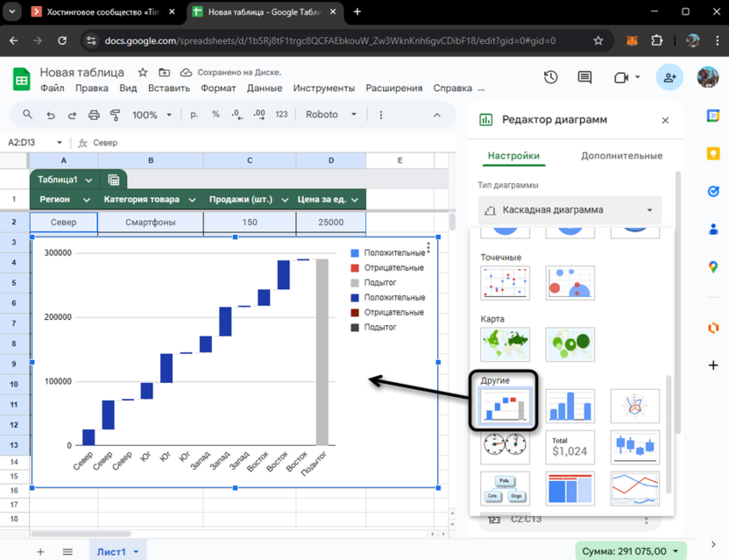
Task: Format as currency (р.)
Action: [194, 115]
